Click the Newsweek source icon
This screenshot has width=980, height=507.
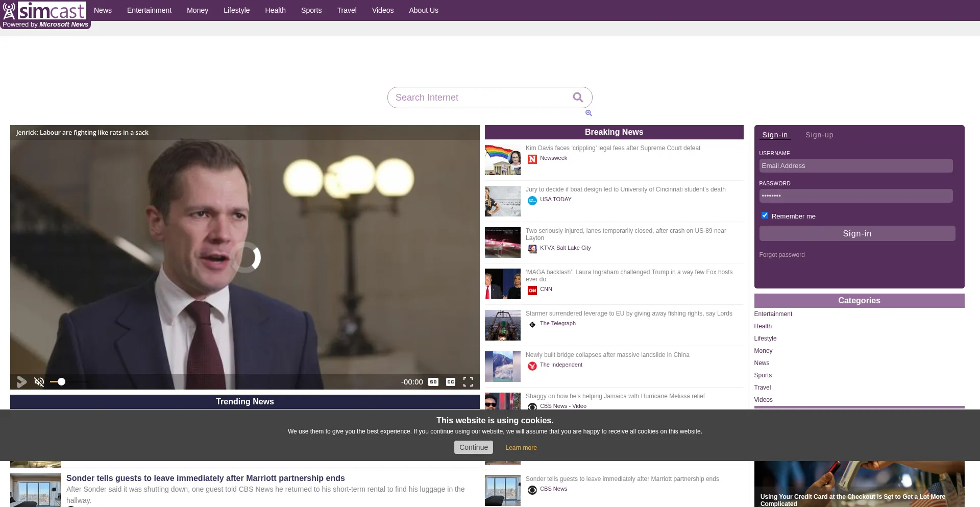coord(532,159)
